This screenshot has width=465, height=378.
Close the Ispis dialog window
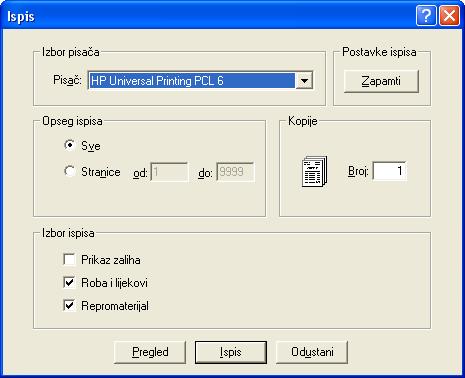449,16
